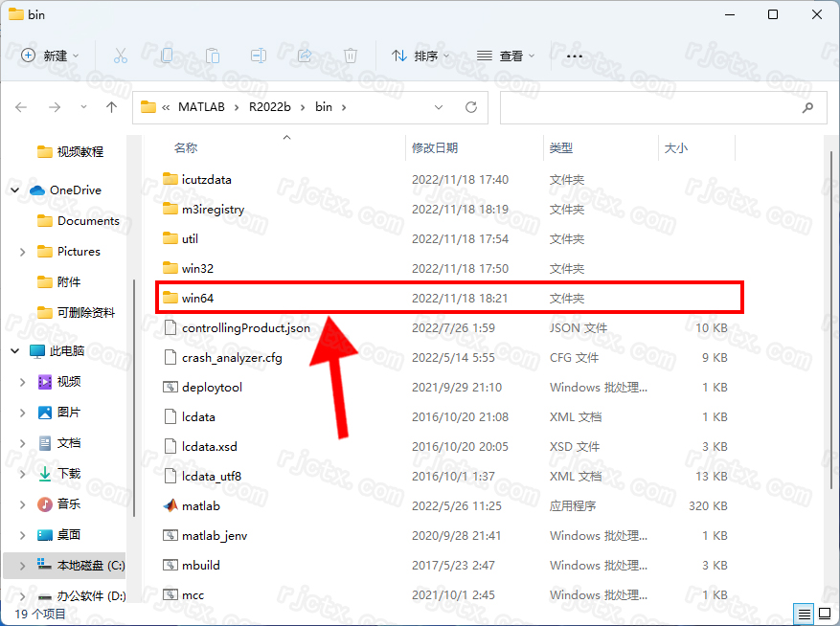840x626 pixels.
Task: Click the search box input field
Action: click(651, 107)
